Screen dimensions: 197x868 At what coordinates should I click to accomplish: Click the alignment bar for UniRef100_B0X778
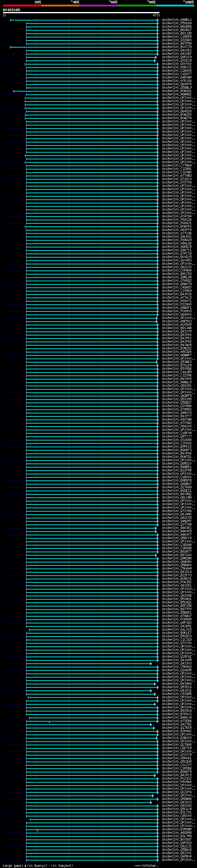[84, 47]
